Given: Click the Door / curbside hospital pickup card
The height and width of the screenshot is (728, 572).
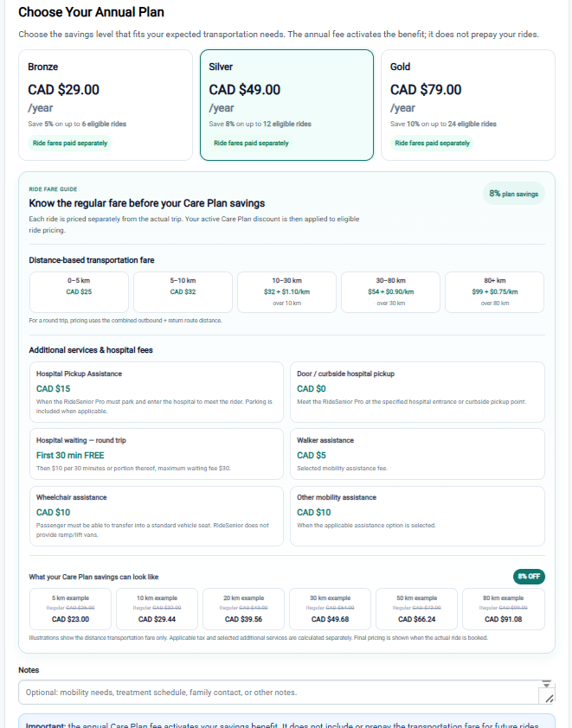Looking at the screenshot, I should [417, 393].
